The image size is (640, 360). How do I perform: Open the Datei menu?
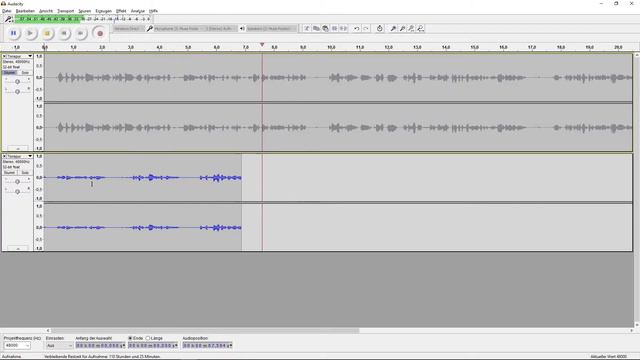[x=7, y=11]
